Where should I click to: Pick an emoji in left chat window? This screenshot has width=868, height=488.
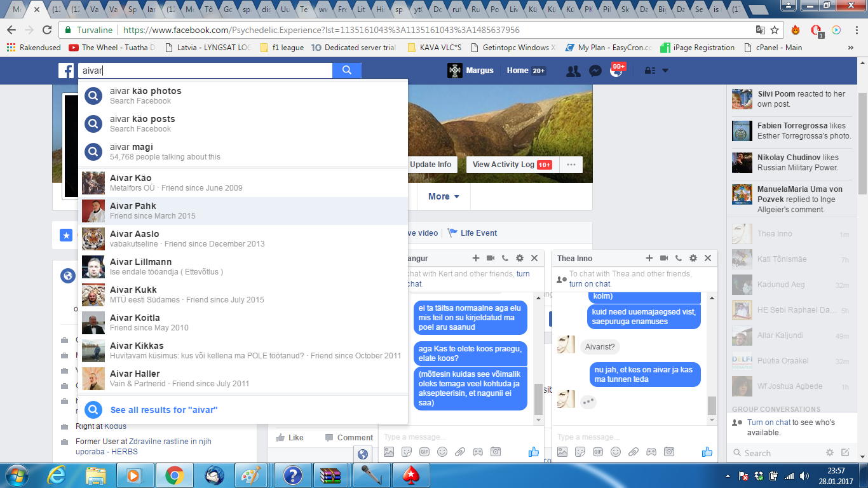click(442, 452)
